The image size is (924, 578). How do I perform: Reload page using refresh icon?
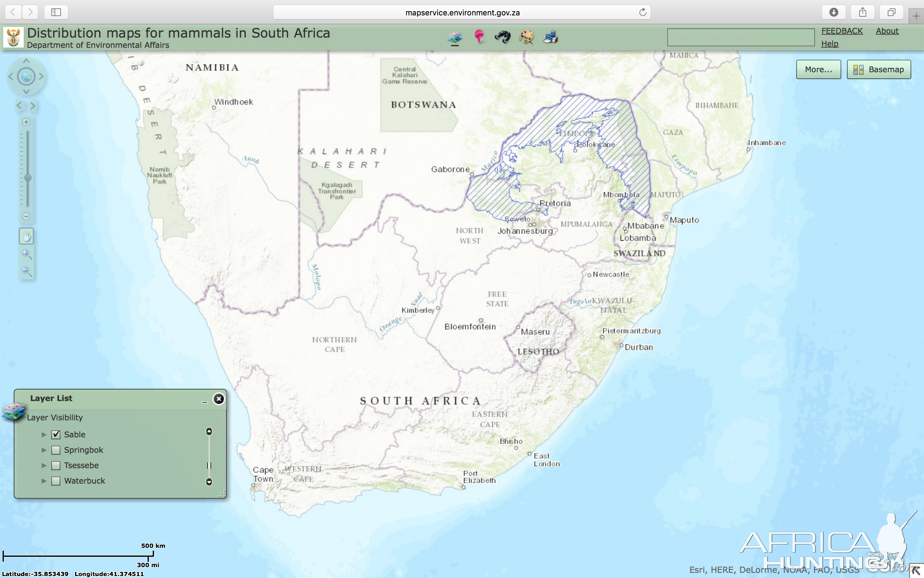pos(643,12)
